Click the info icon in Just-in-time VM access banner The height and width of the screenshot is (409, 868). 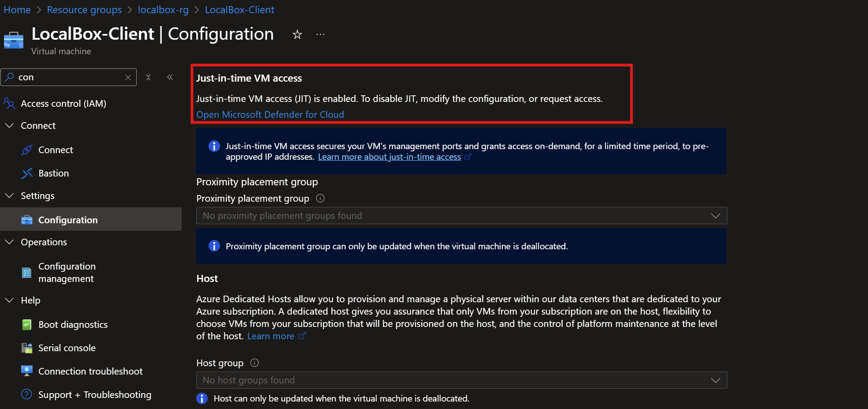coord(214,146)
